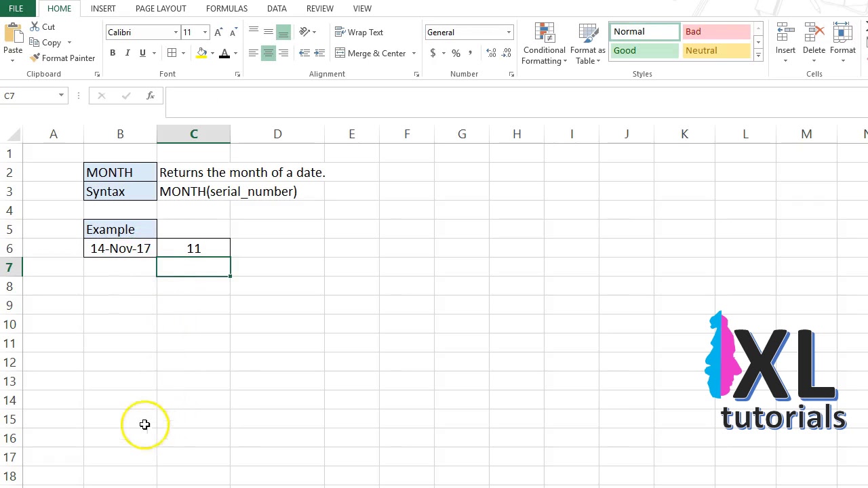Screen dimensions: 868x488
Task: Click the Insert Function fx icon
Action: tap(151, 96)
